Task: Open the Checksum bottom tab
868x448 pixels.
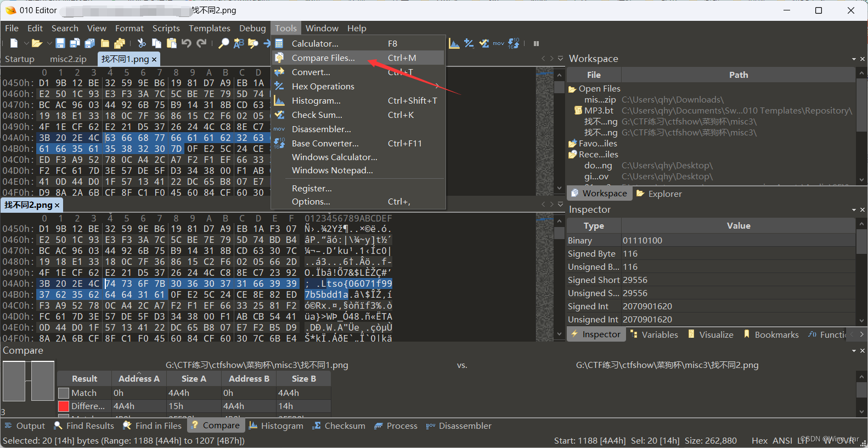Action: coord(339,426)
